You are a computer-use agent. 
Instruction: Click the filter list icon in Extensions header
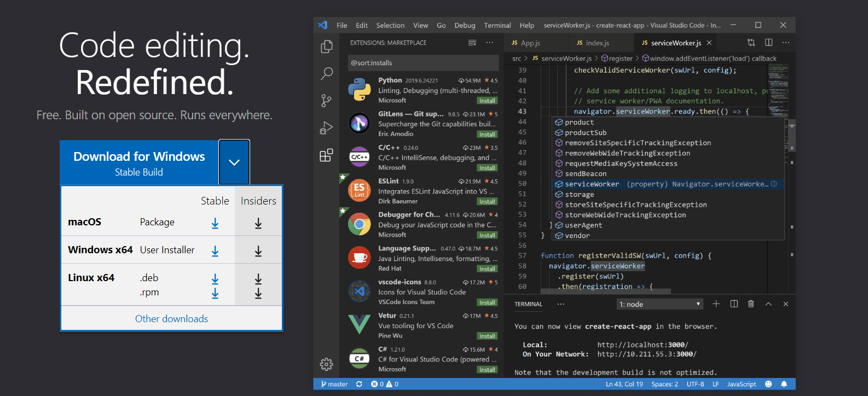tap(472, 43)
